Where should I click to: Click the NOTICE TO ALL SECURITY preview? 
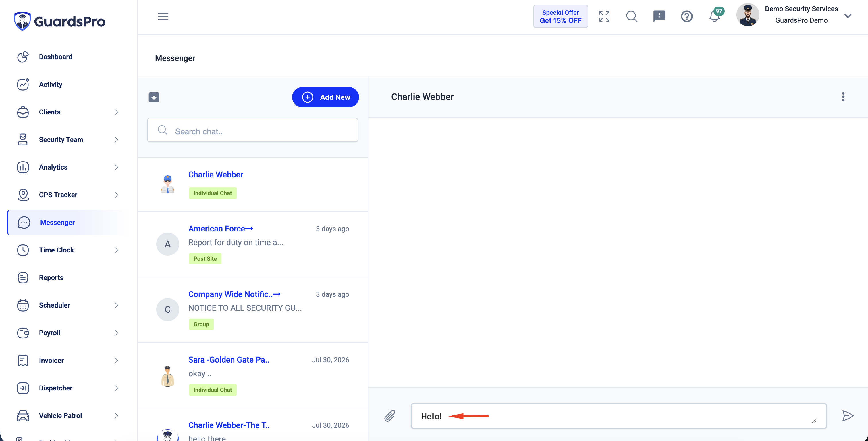[x=245, y=308]
